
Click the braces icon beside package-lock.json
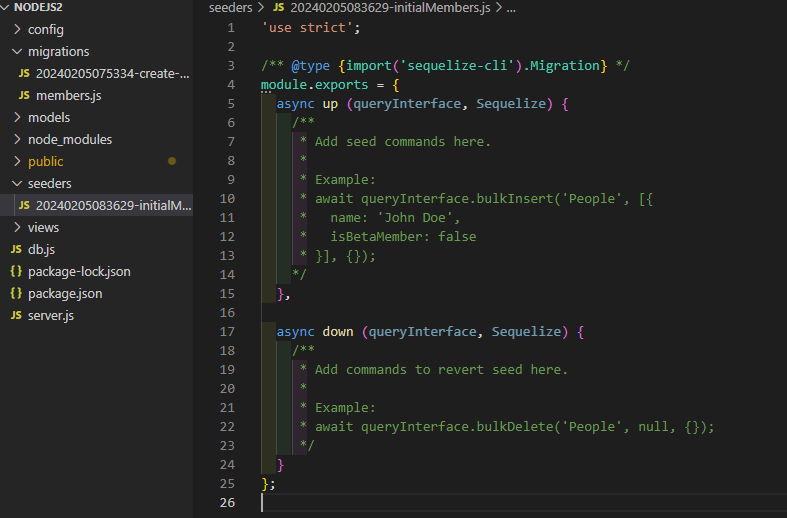(x=16, y=272)
